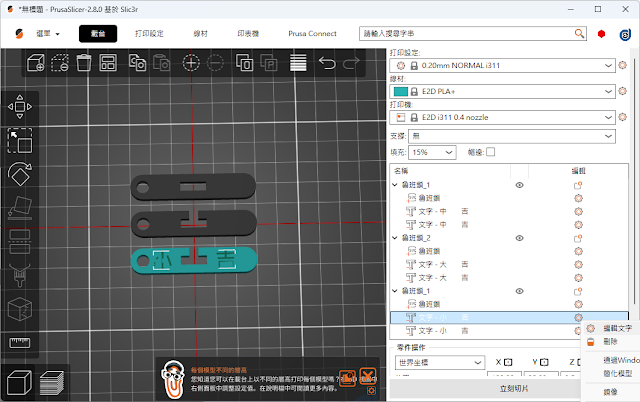Image resolution: width=640 pixels, height=402 pixels.
Task: Select the highlighted 文字 - 小 tree row
Action: click(509, 318)
